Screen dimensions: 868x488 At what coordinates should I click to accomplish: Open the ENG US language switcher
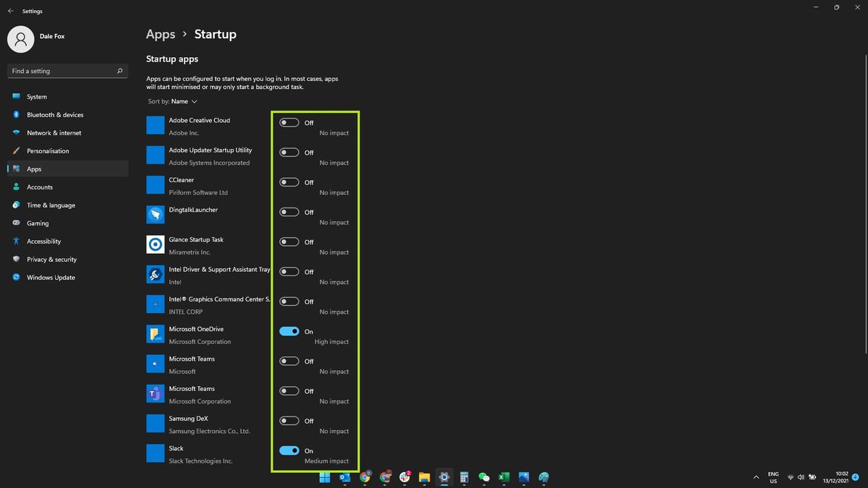coord(773,477)
